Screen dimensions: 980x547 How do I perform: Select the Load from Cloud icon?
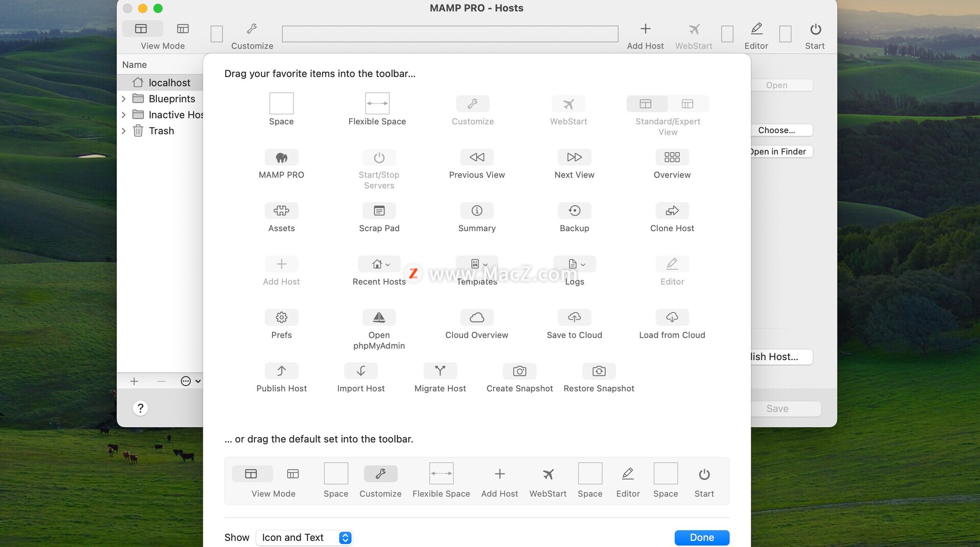(672, 317)
